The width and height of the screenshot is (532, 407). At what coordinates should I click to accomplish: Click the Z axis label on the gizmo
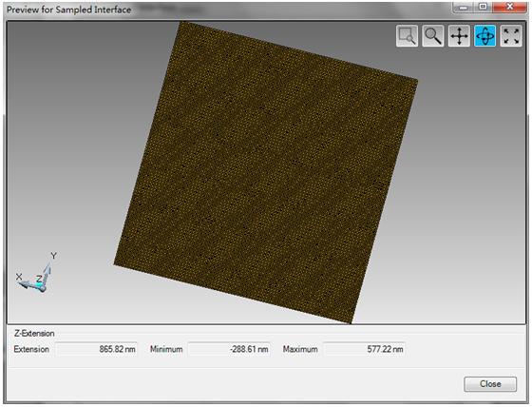click(x=39, y=279)
